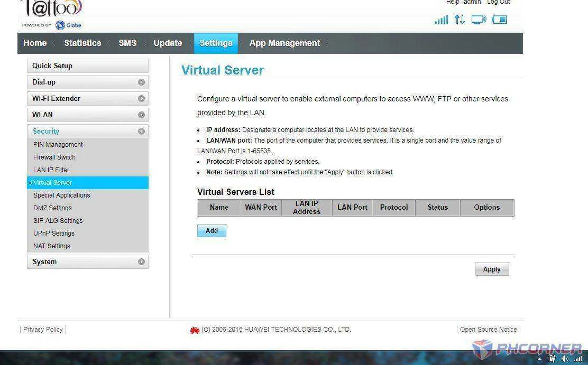This screenshot has width=588, height=365.
Task: Open the Open Source Notice link
Action: coord(488,330)
